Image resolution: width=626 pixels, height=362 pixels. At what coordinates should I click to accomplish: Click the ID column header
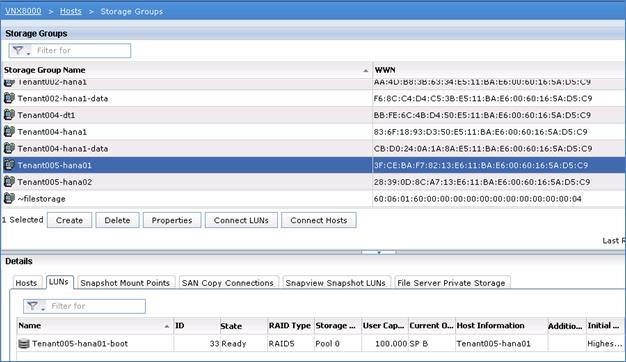(x=197, y=326)
